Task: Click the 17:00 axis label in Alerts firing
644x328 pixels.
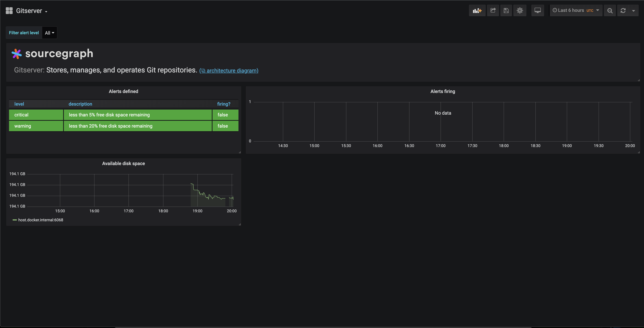Action: (x=441, y=146)
